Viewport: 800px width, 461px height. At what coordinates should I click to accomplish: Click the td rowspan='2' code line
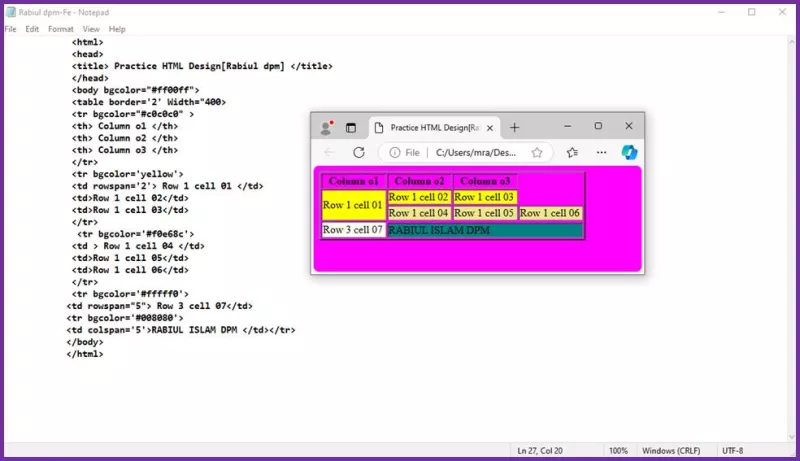coord(167,186)
